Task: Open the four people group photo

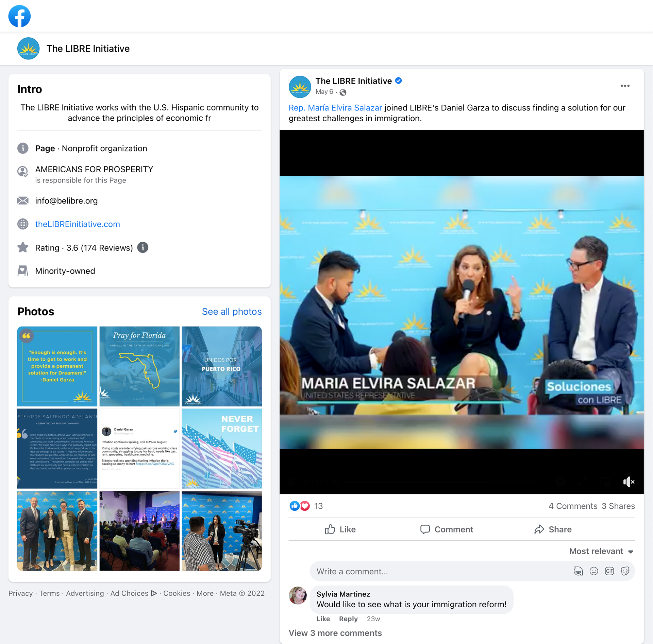Action: click(57, 531)
